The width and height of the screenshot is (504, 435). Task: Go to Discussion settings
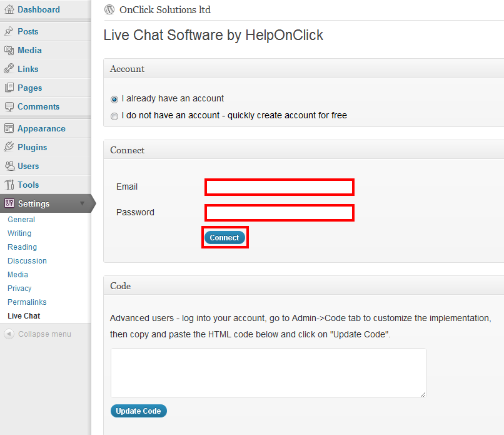(x=27, y=260)
